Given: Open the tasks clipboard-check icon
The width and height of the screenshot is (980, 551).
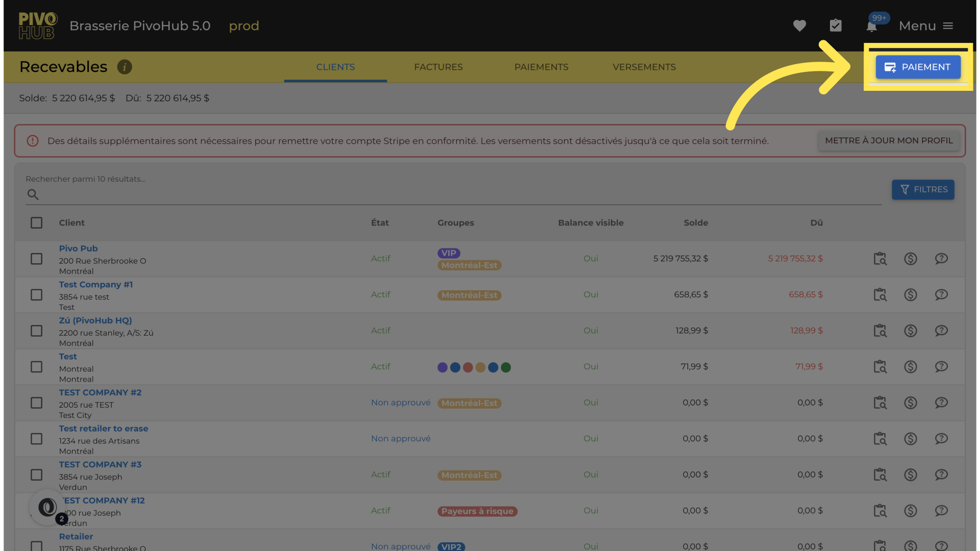Looking at the screenshot, I should point(836,26).
